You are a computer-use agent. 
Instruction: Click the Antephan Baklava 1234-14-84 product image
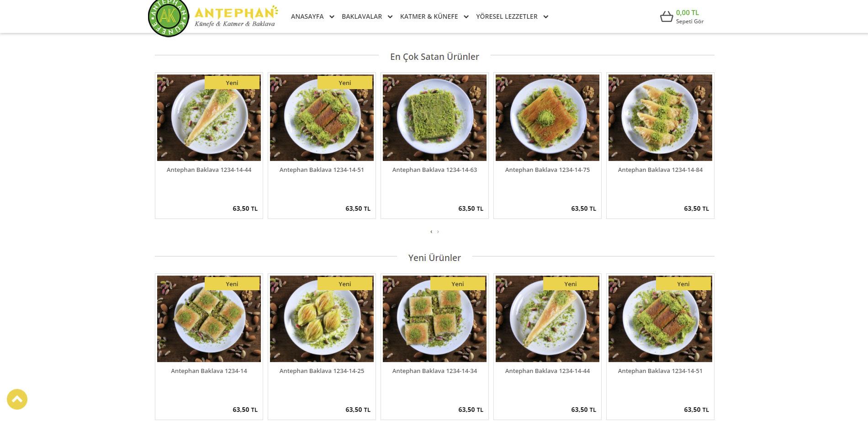660,117
